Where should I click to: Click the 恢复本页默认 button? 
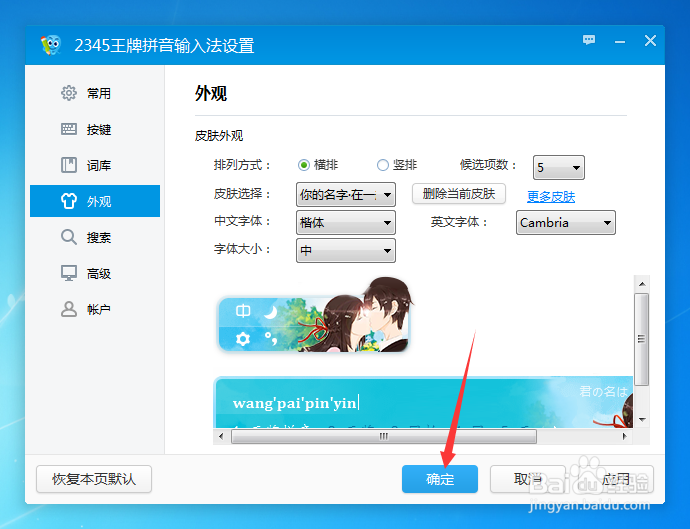[x=94, y=479]
